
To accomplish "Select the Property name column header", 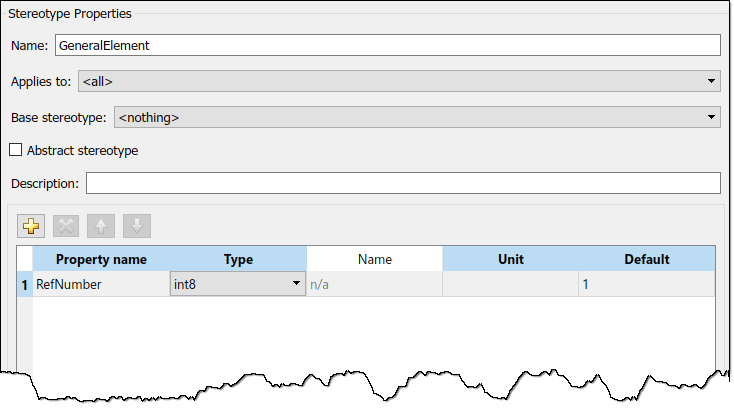I will point(101,259).
